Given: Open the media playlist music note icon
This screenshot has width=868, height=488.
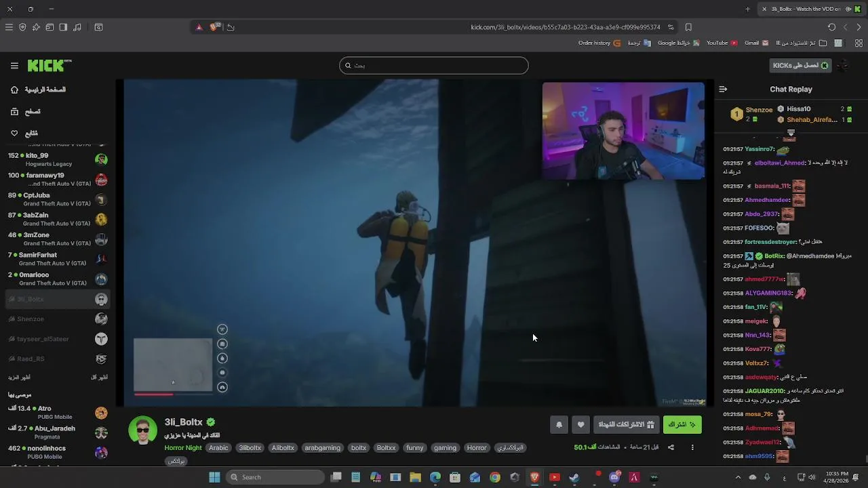Looking at the screenshot, I should click(77, 27).
